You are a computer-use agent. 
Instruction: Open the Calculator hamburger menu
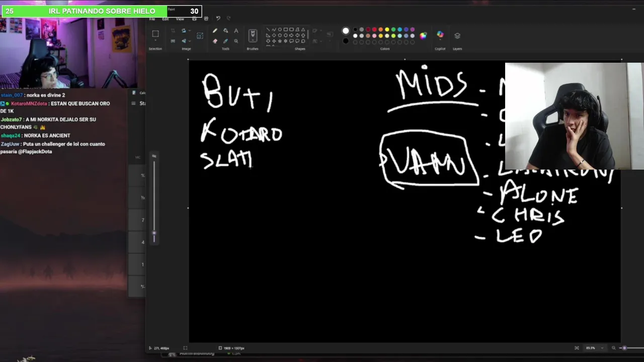tap(133, 103)
